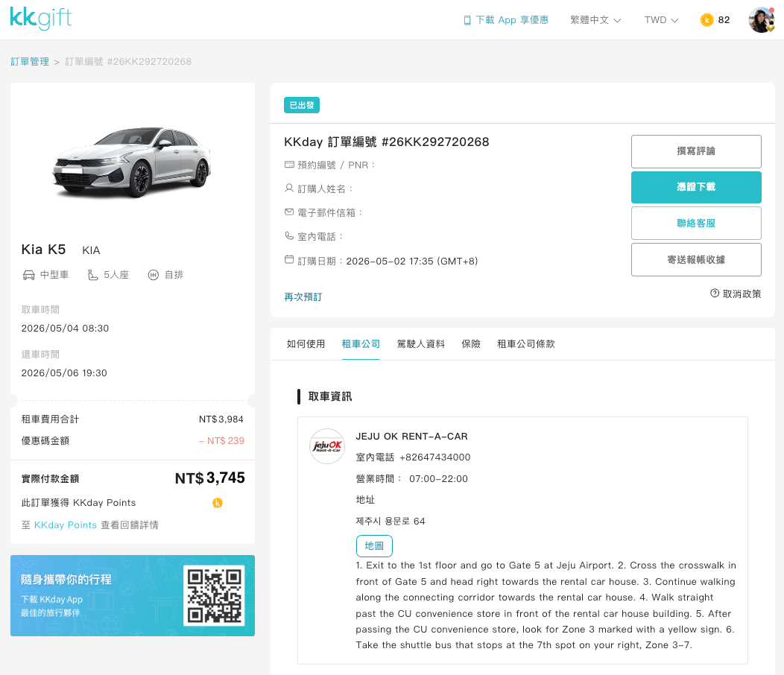
Task: Click the 聯絡客服 button
Action: point(696,223)
